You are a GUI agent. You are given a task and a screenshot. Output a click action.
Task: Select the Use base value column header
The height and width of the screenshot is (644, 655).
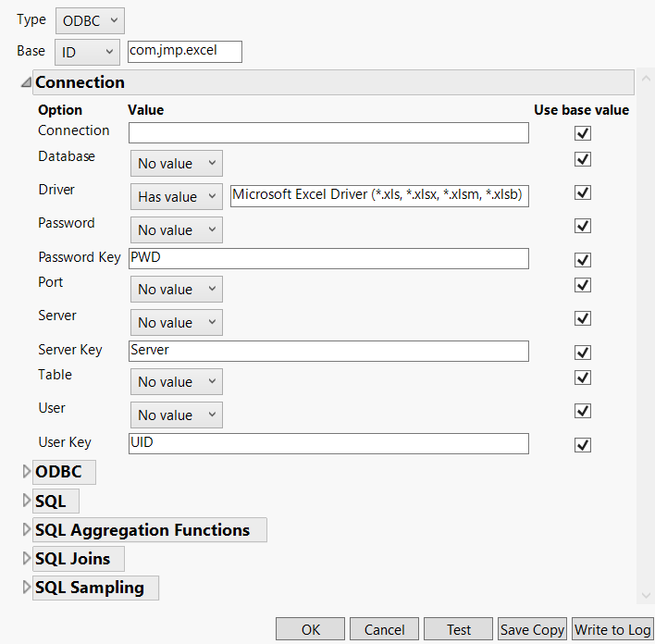581,110
